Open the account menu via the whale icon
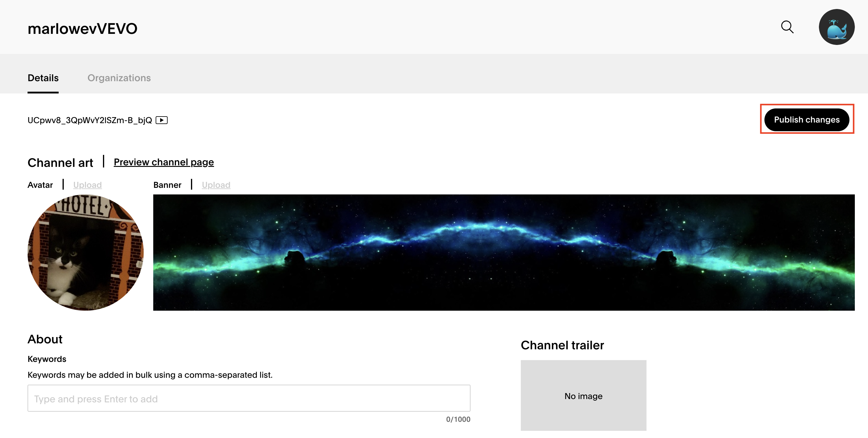The image size is (868, 438). (x=837, y=27)
